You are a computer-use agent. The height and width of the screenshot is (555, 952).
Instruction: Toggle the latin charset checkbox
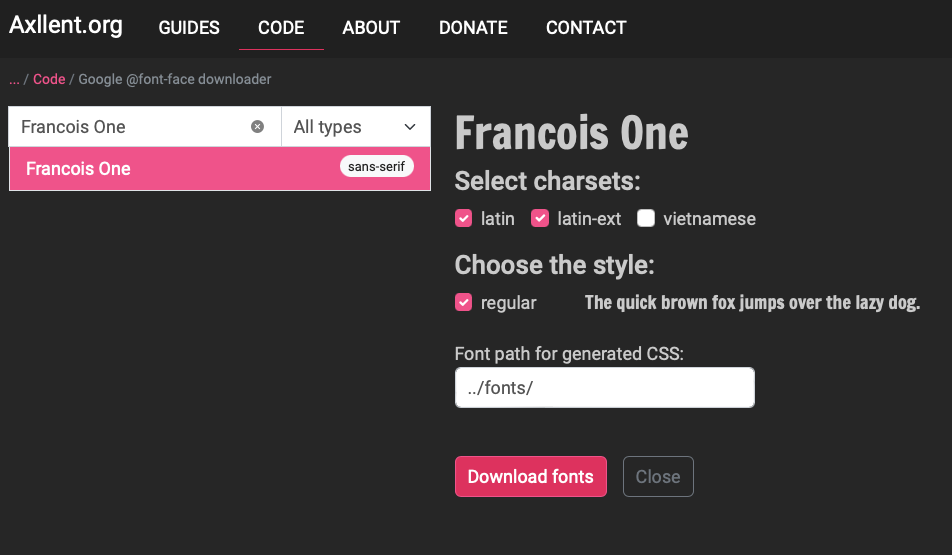[x=463, y=218]
